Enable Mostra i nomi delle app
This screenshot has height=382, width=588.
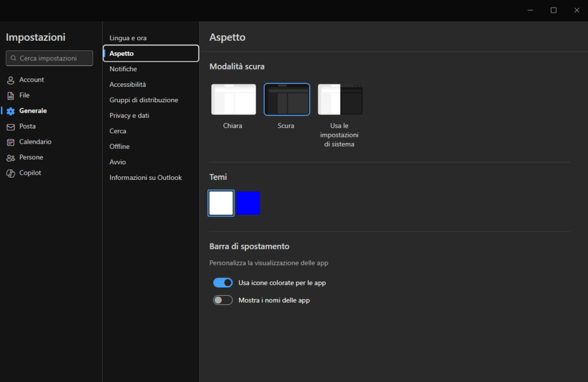click(x=223, y=300)
